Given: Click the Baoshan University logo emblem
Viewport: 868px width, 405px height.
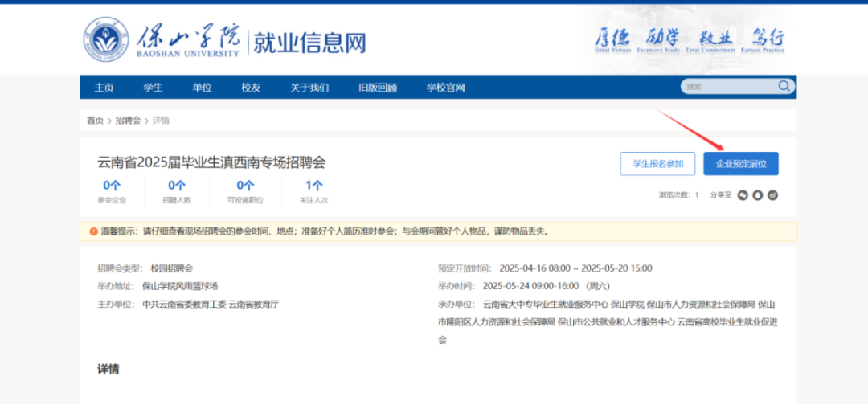Looking at the screenshot, I should click(x=106, y=39).
